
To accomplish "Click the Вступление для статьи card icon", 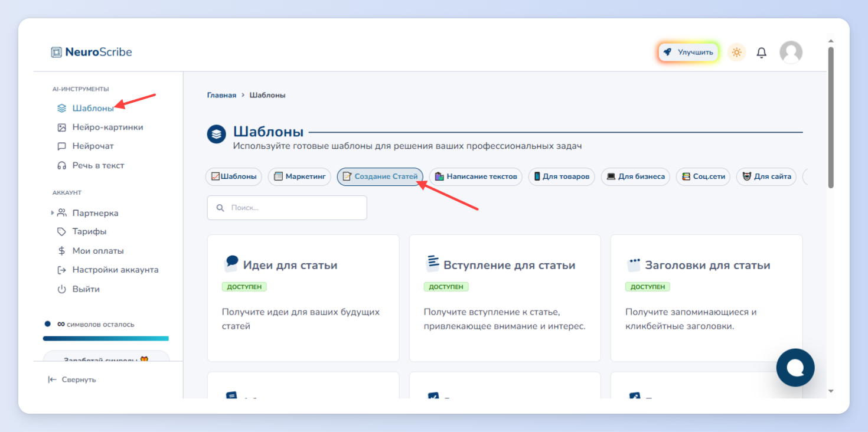I will click(x=433, y=263).
